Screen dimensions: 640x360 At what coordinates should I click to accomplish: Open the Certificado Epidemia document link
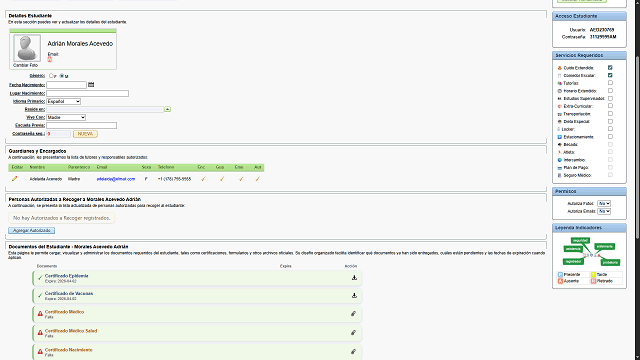pos(67,276)
